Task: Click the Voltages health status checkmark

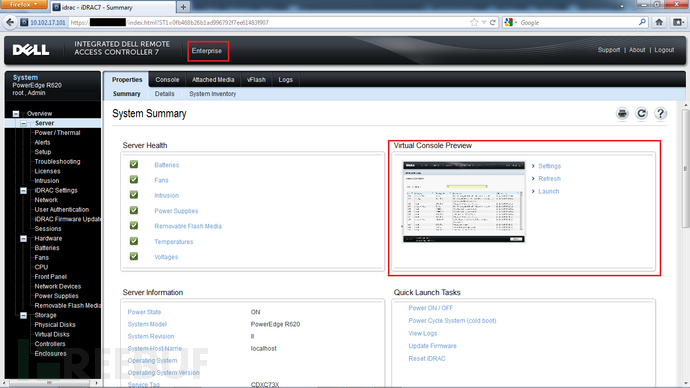Action: [134, 256]
